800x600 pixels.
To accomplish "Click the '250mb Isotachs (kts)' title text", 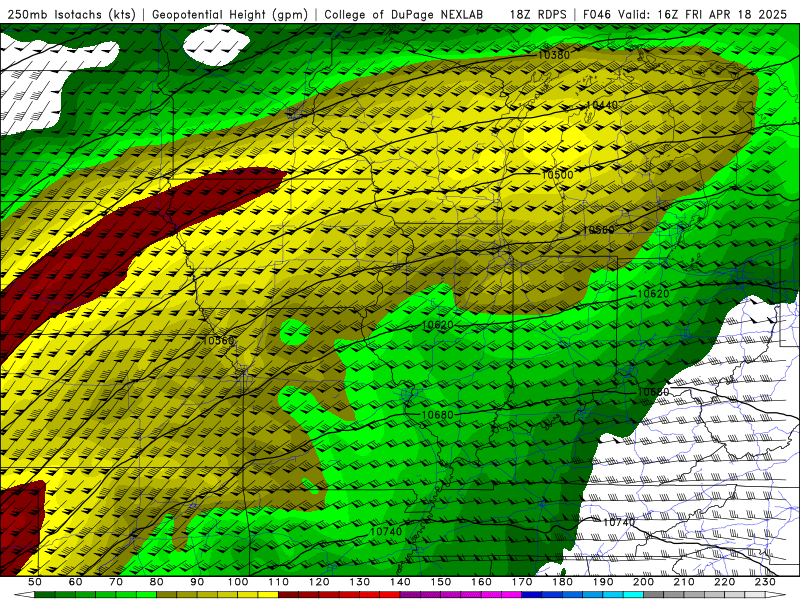I will tap(71, 14).
